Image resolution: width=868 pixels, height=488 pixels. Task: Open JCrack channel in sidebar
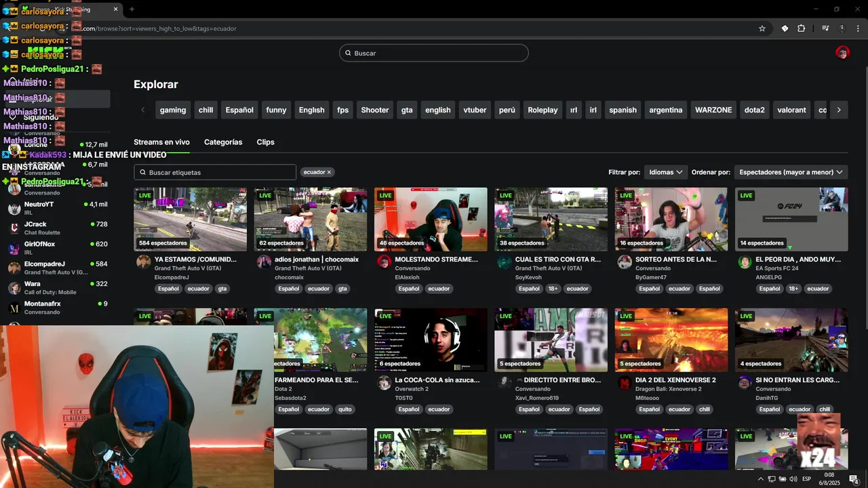tap(58, 228)
